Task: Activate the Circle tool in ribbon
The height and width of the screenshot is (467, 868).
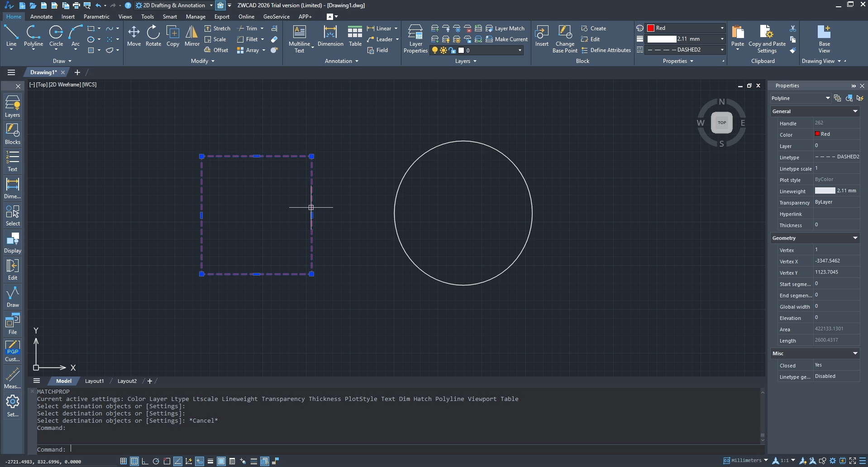Action: (56, 35)
